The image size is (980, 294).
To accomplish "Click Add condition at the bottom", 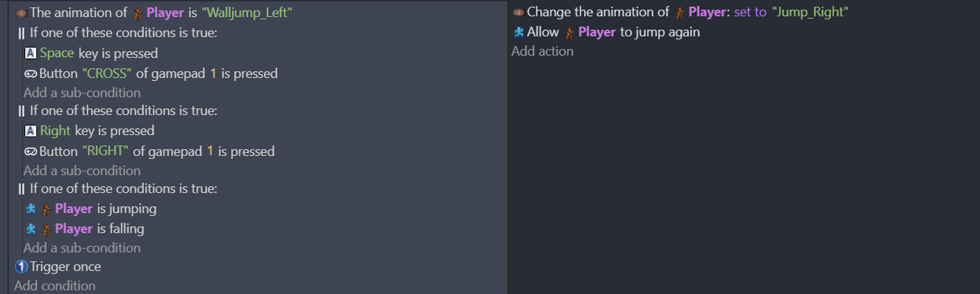I will (x=55, y=286).
